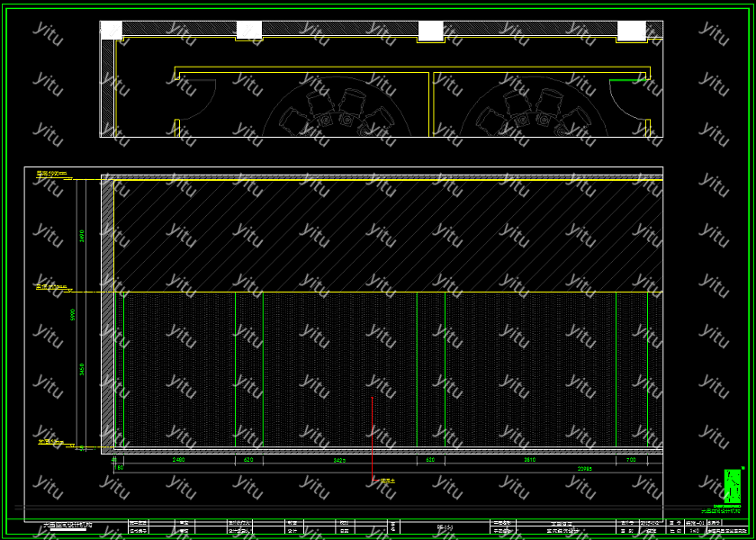
Task: Select the leftmost white column block in plan
Action: tap(111, 31)
